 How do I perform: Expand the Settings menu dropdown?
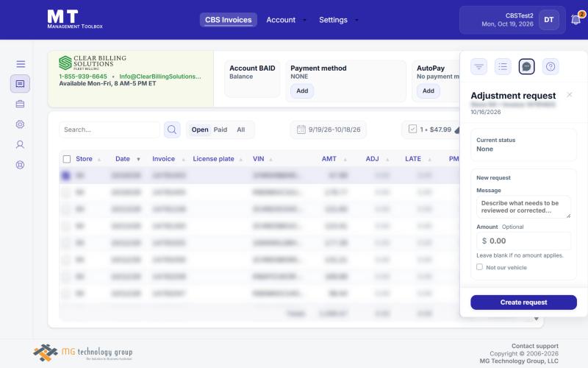339,20
